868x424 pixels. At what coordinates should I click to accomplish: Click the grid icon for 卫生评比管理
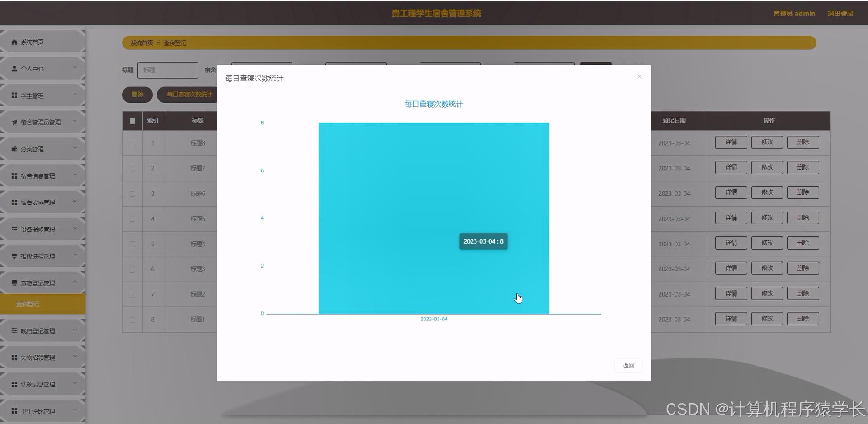pyautogui.click(x=14, y=411)
